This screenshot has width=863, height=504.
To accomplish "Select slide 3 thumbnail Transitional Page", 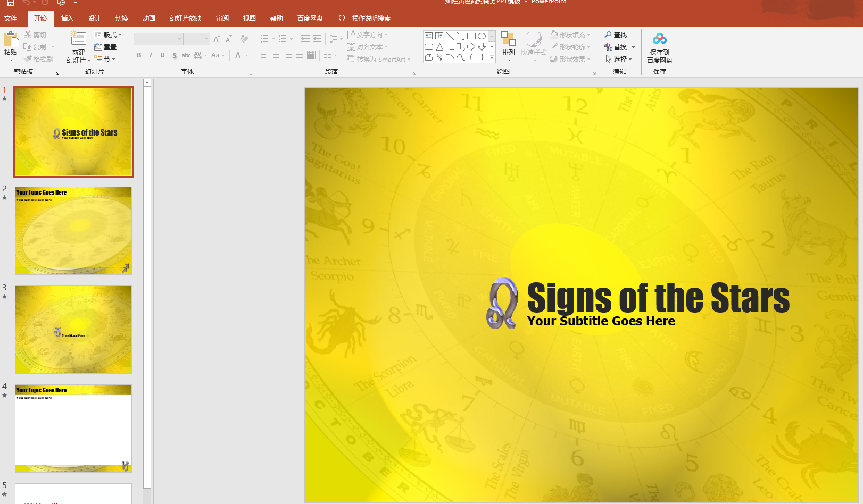I will tap(73, 330).
